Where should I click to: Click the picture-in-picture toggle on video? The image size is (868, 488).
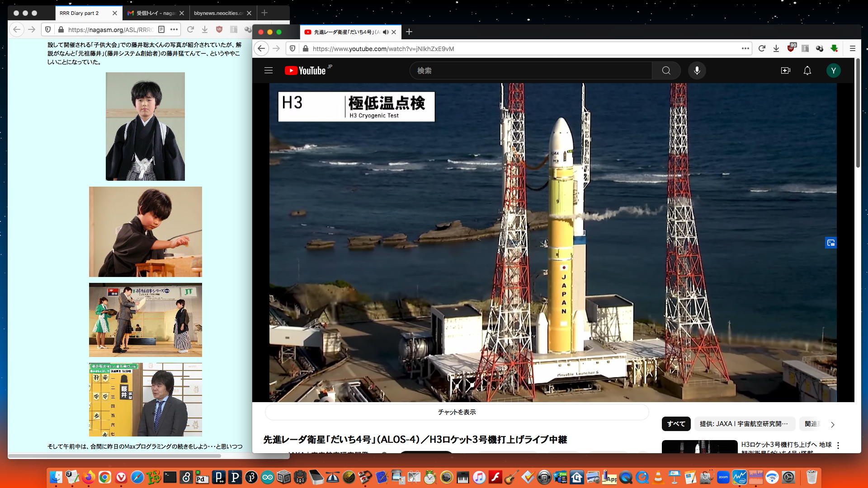click(830, 243)
